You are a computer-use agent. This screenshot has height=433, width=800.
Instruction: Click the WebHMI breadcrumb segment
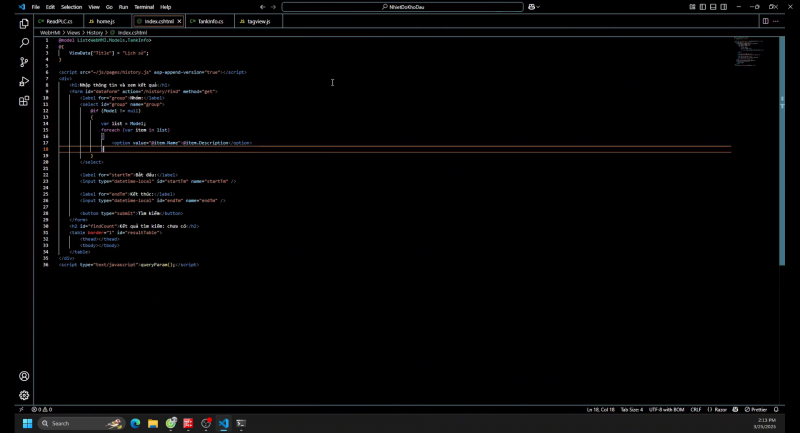tap(50, 33)
